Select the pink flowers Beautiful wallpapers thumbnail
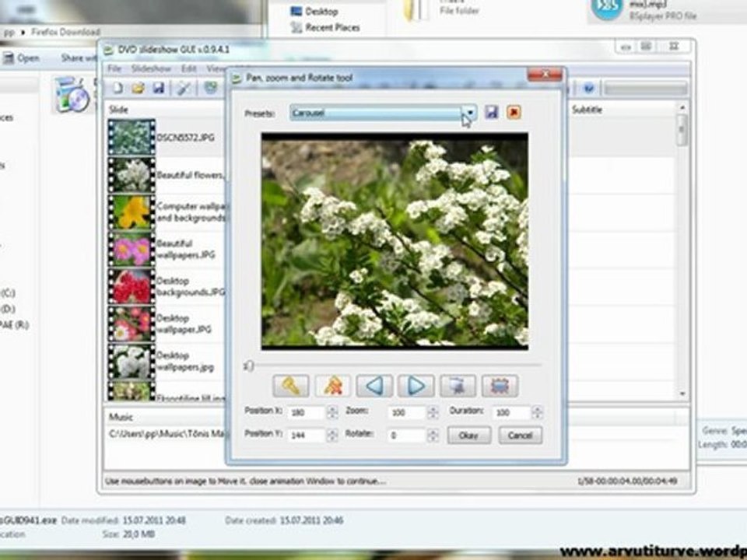The width and height of the screenshot is (747, 560). 132,250
